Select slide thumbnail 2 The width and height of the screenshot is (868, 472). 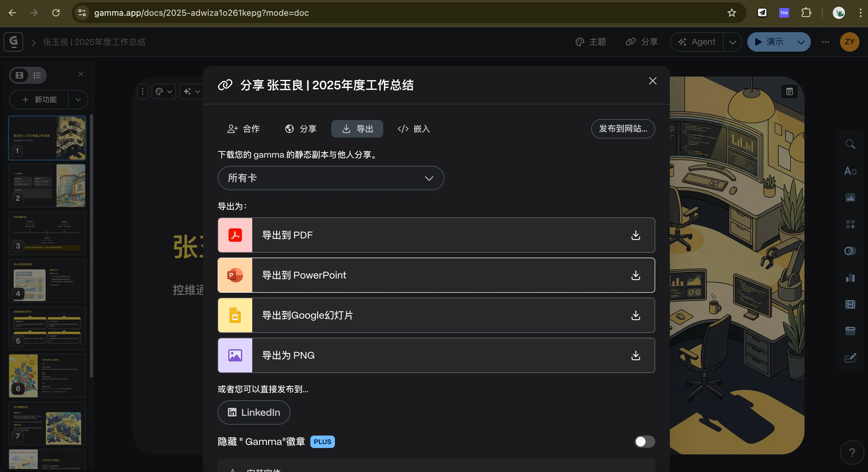[47, 186]
